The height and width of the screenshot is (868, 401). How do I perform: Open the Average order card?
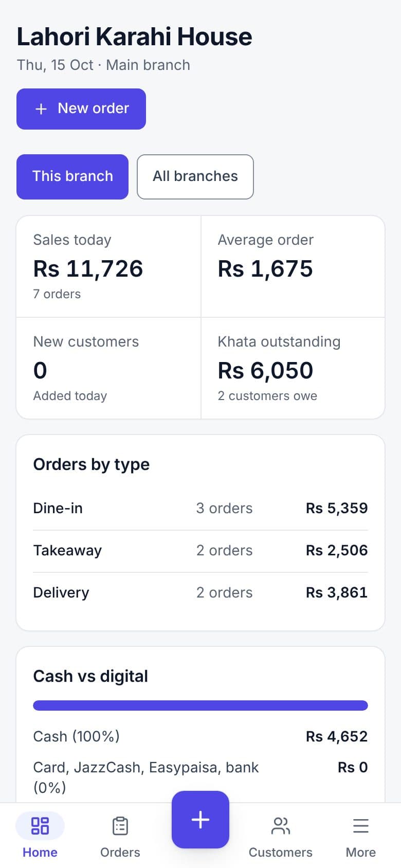tap(293, 266)
